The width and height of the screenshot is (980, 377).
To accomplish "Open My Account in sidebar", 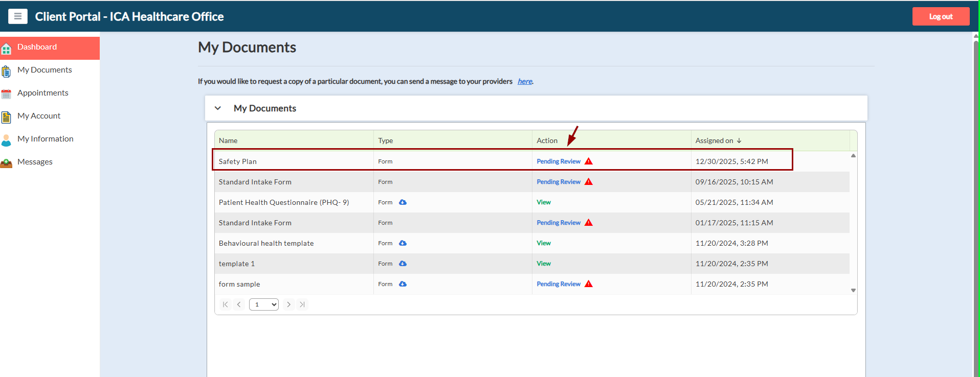I will point(39,116).
